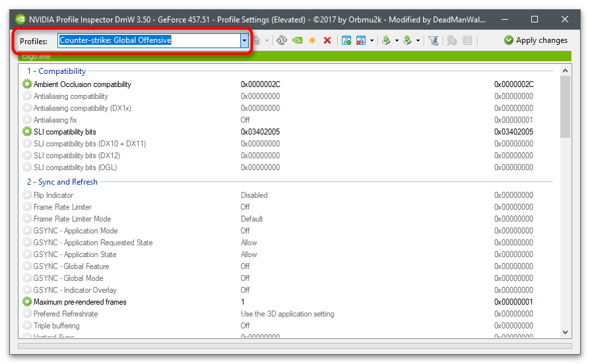Click Maximum pre-rendered frames value 1
The image size is (590, 364).
tap(243, 302)
